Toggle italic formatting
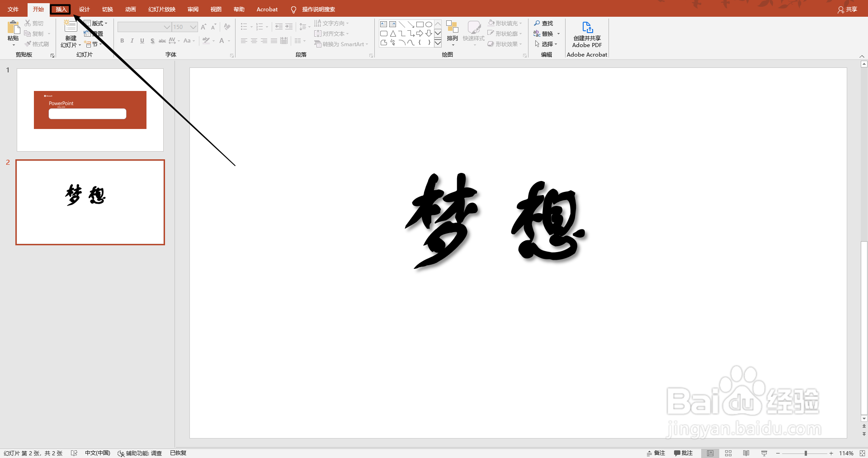 click(x=132, y=41)
